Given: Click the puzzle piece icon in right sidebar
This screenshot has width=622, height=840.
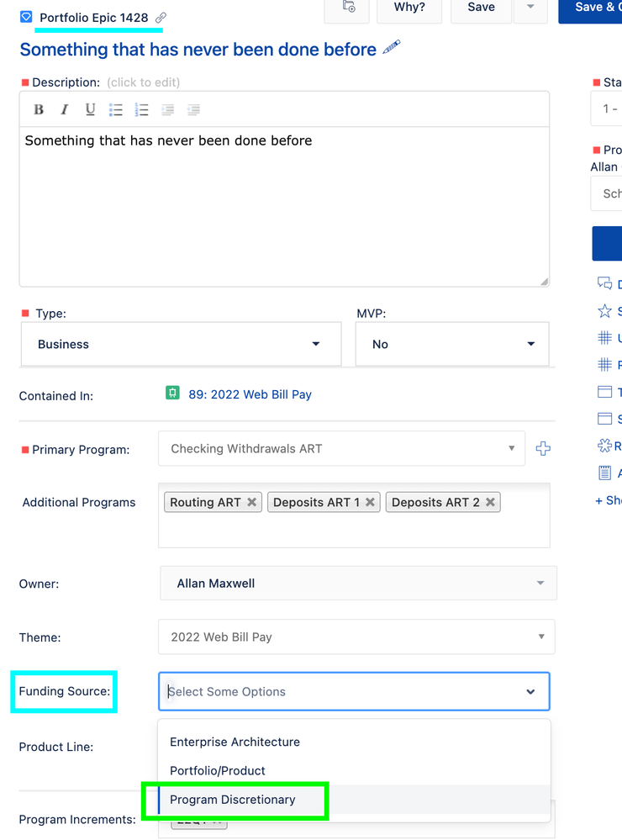Looking at the screenshot, I should pyautogui.click(x=604, y=445).
